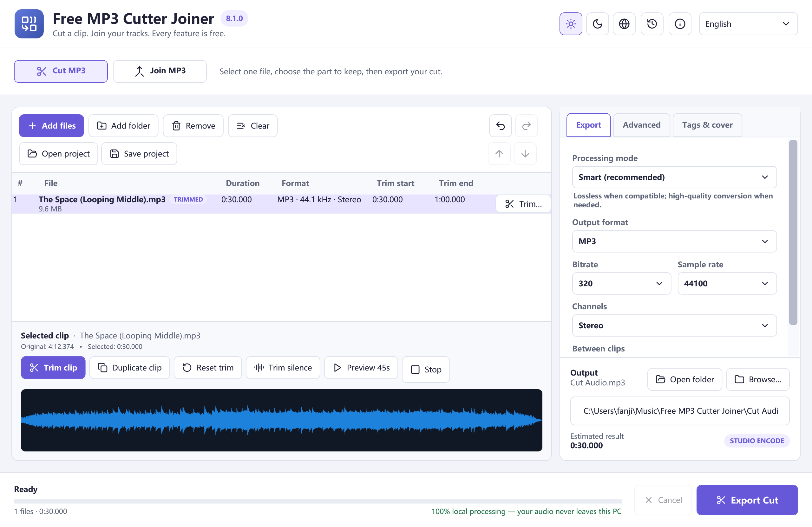Open the history clock icon
The height and width of the screenshot is (527, 812).
point(652,24)
